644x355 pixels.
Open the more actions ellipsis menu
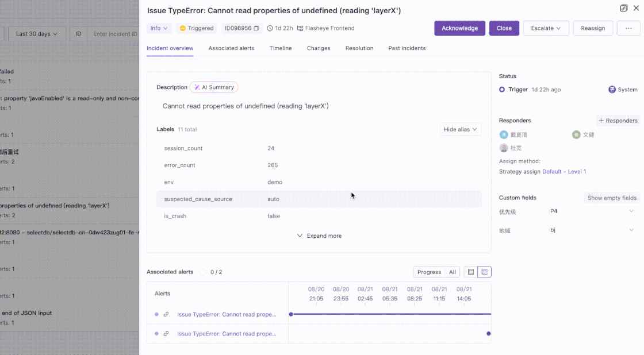tap(628, 28)
